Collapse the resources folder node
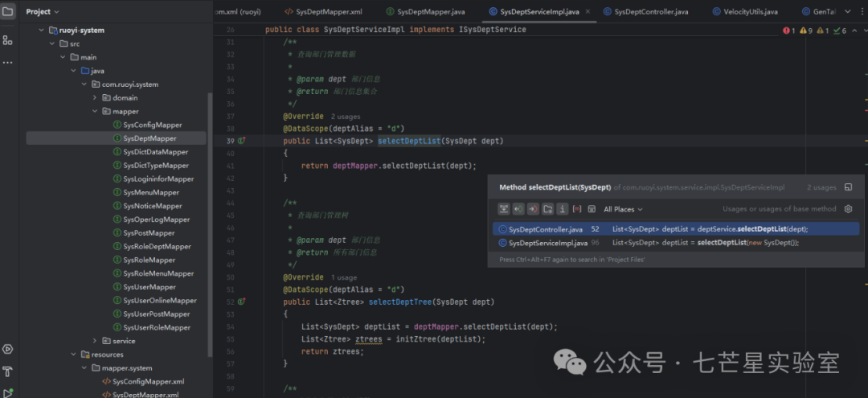Image resolution: width=868 pixels, height=398 pixels. tap(73, 355)
